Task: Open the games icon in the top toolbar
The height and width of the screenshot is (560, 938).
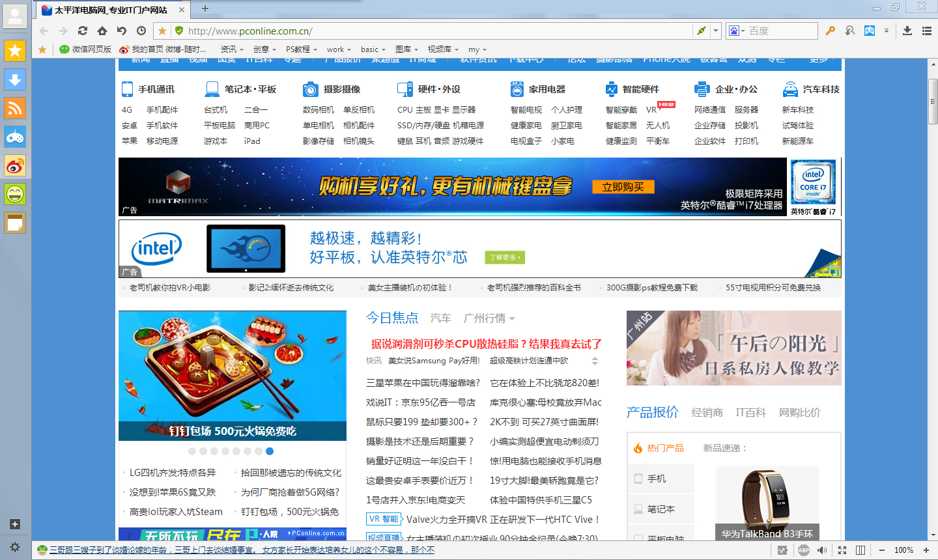Action: [x=870, y=31]
